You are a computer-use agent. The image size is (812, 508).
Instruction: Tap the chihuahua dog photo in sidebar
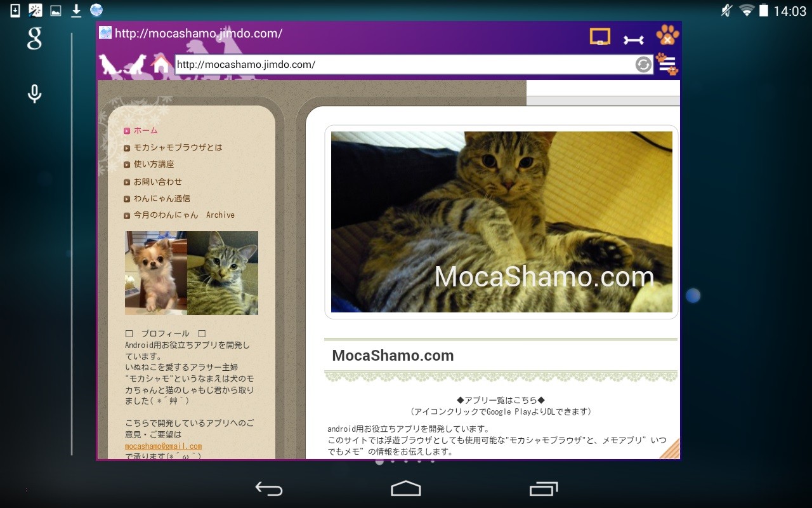pos(156,273)
